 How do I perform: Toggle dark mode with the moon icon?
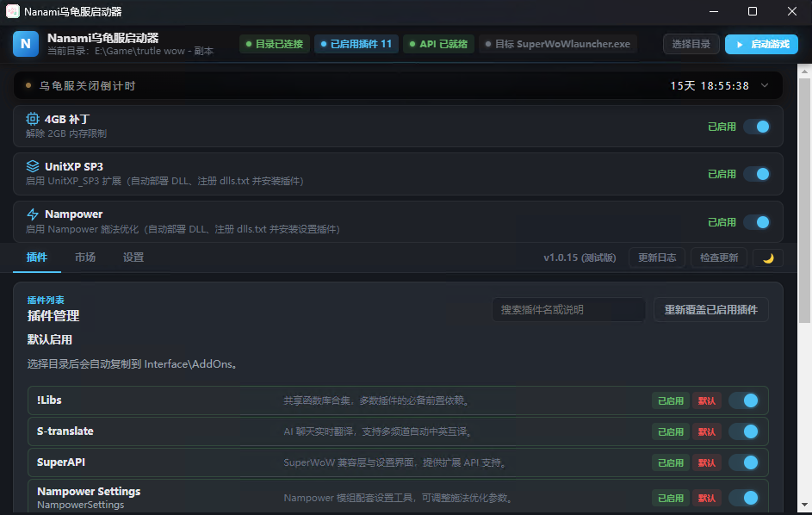point(768,258)
